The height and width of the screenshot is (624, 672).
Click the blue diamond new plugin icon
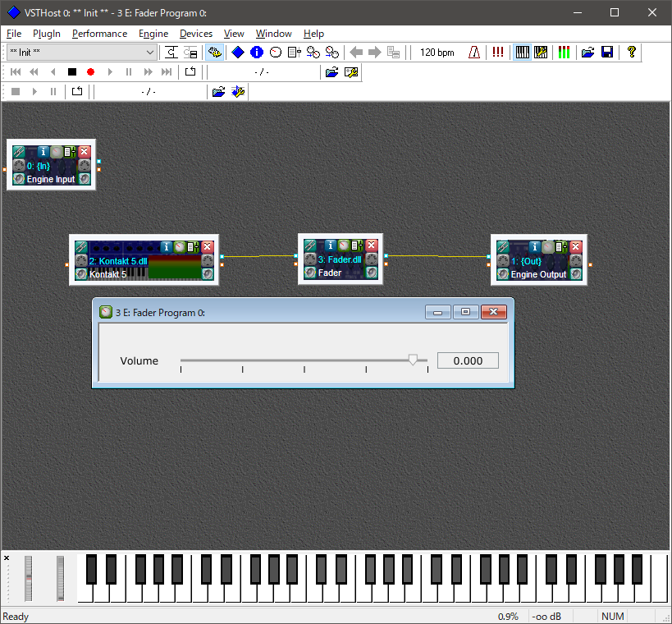(x=238, y=53)
